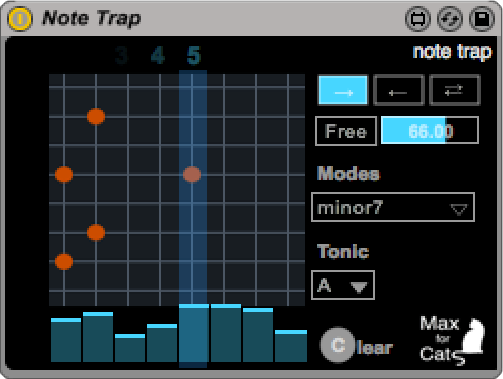Click the show/hide device view icon
Viewport: 503px width, 379px height.
point(418,19)
